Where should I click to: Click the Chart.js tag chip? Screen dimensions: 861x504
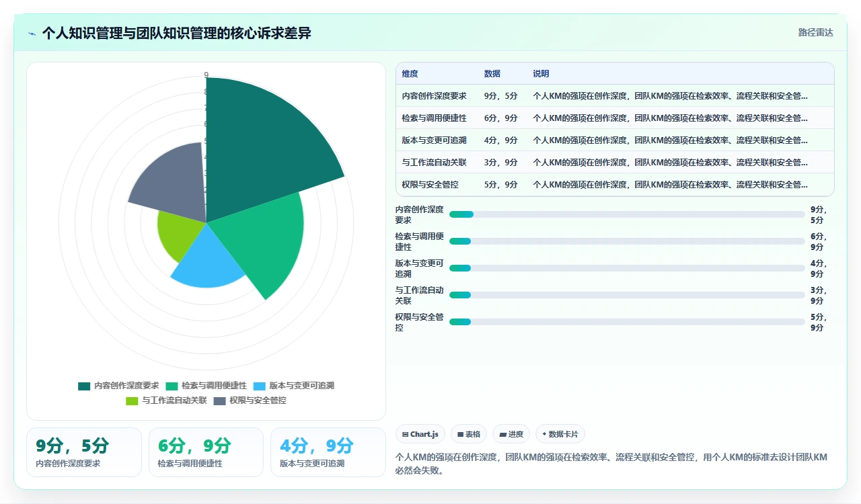click(420, 434)
